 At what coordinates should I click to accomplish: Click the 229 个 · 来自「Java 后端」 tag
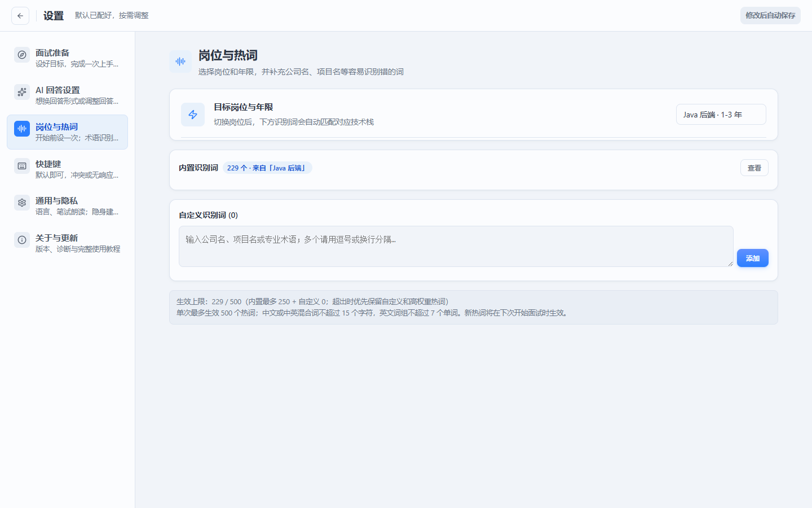pyautogui.click(x=267, y=168)
